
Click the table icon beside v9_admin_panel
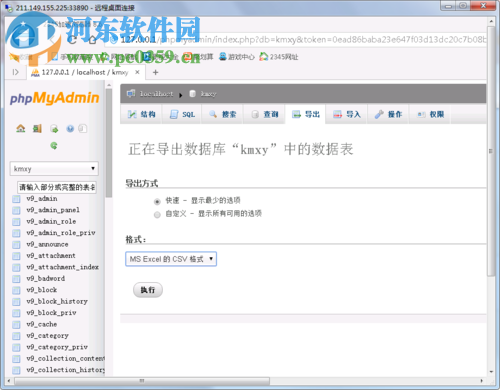coord(16,210)
